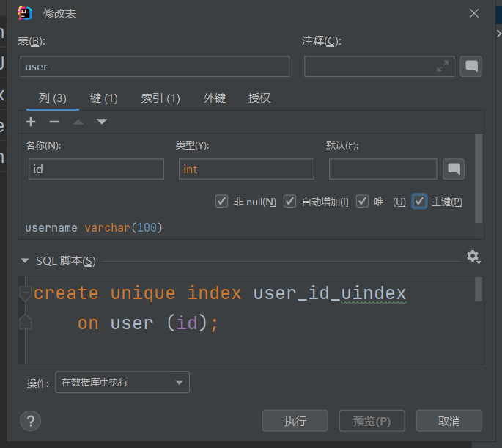The height and width of the screenshot is (448, 502).
Task: Open the 操作 action dropdown
Action: [x=122, y=382]
